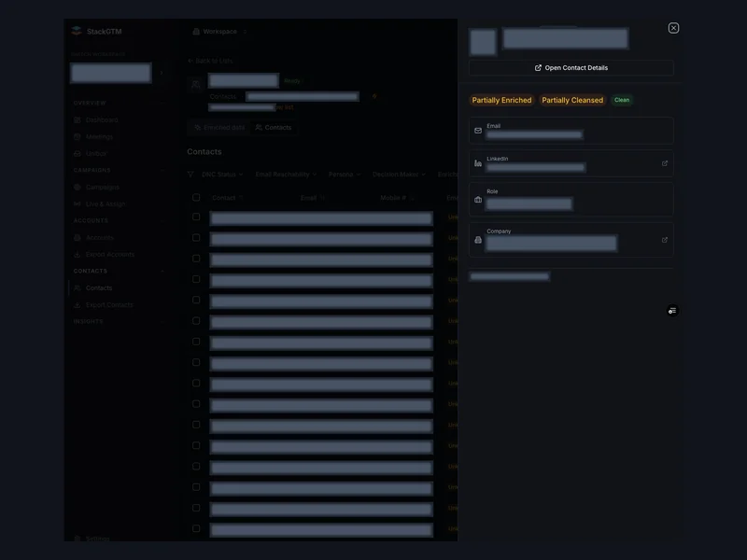Tick the last visible contact row checkbox
Screen dimensions: 747x560
(x=196, y=528)
